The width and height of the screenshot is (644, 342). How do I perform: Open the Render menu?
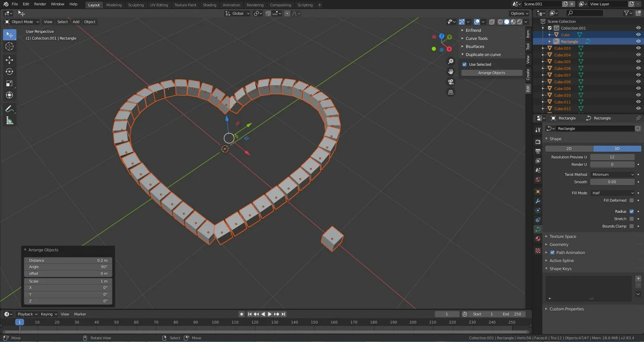40,4
